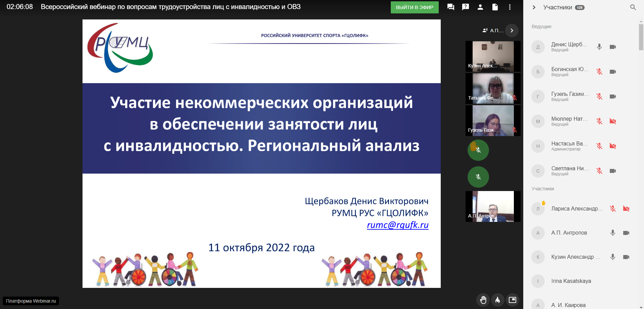Click the participants person icon in top bar
The height and width of the screenshot is (309, 644).
480,7
